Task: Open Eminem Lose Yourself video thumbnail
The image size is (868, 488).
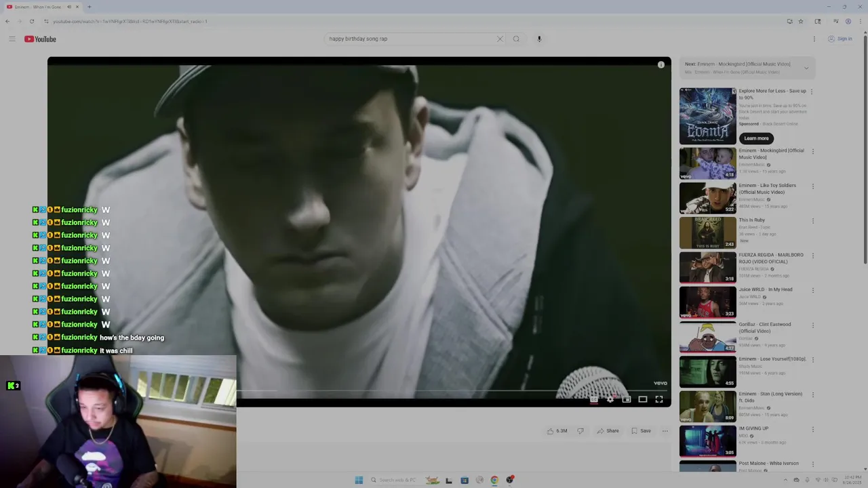Action: pyautogui.click(x=707, y=371)
